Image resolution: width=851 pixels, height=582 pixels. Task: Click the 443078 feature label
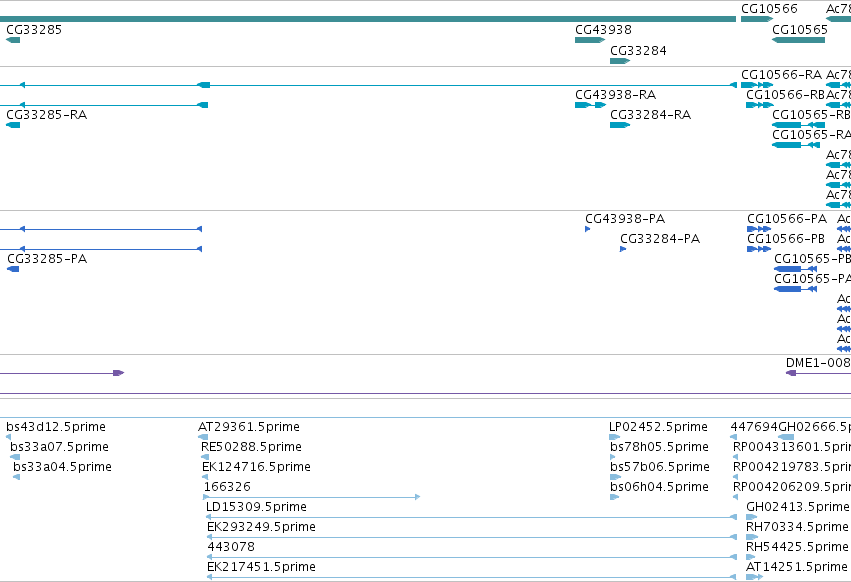tap(231, 547)
